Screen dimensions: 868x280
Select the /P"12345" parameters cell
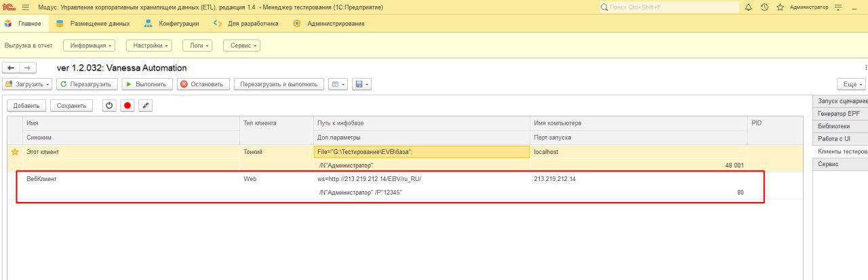click(422, 193)
